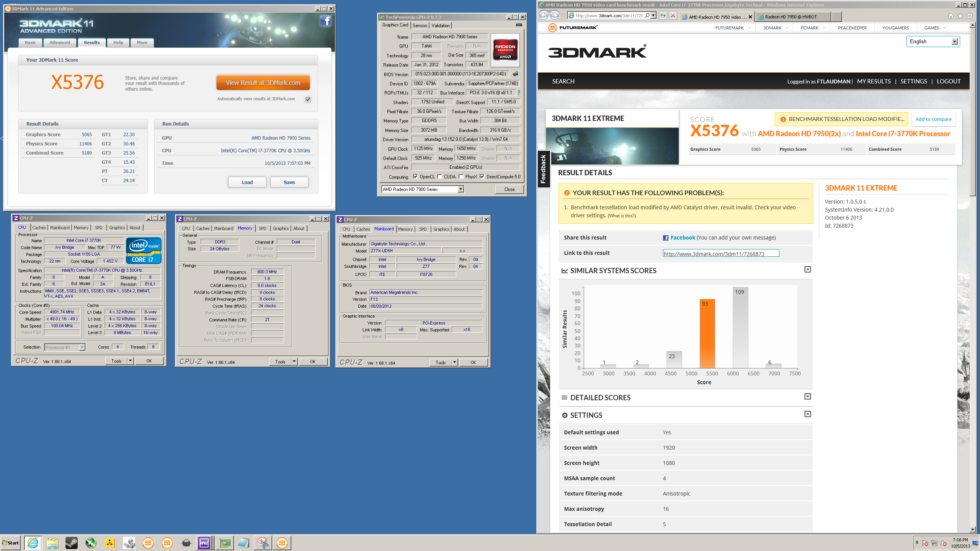The width and height of the screenshot is (980, 551).
Task: Open the Tools dropdown arrow in CPU-Z Memory window
Action: coord(294,362)
